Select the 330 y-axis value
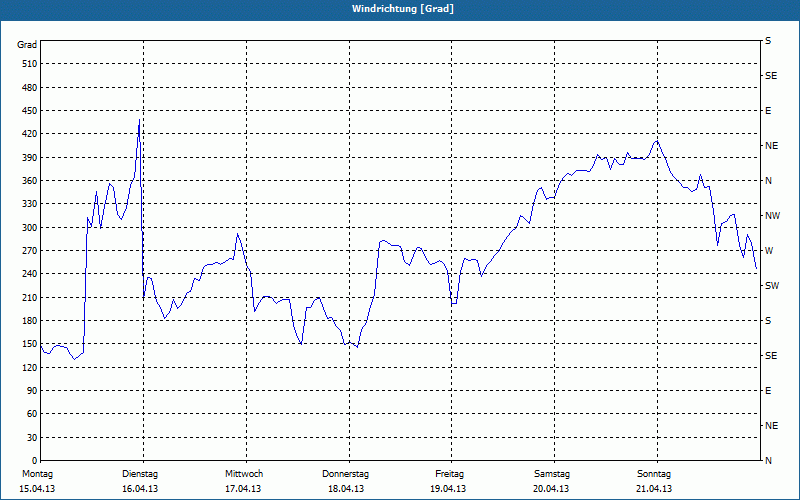 [x=30, y=204]
